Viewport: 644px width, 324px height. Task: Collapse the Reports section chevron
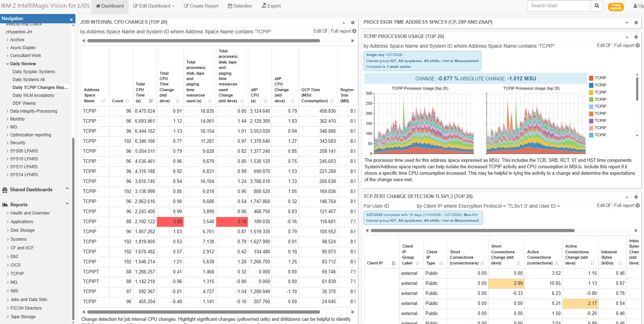coord(67,204)
